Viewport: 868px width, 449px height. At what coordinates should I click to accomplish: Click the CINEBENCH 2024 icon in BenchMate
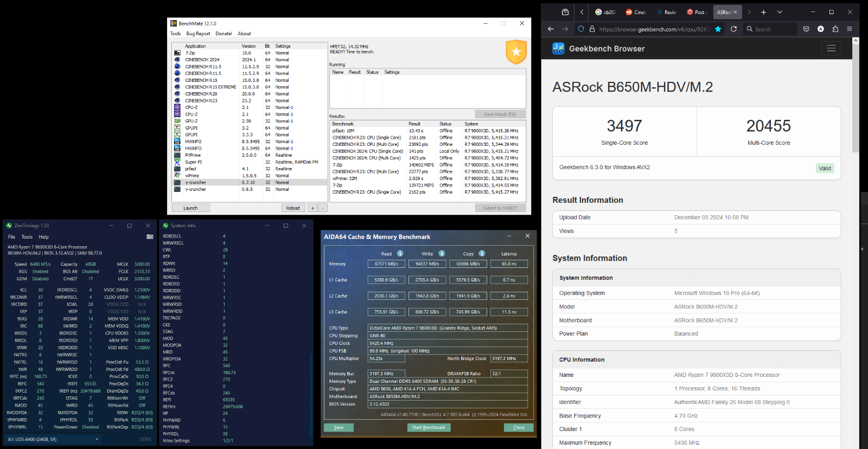click(177, 60)
